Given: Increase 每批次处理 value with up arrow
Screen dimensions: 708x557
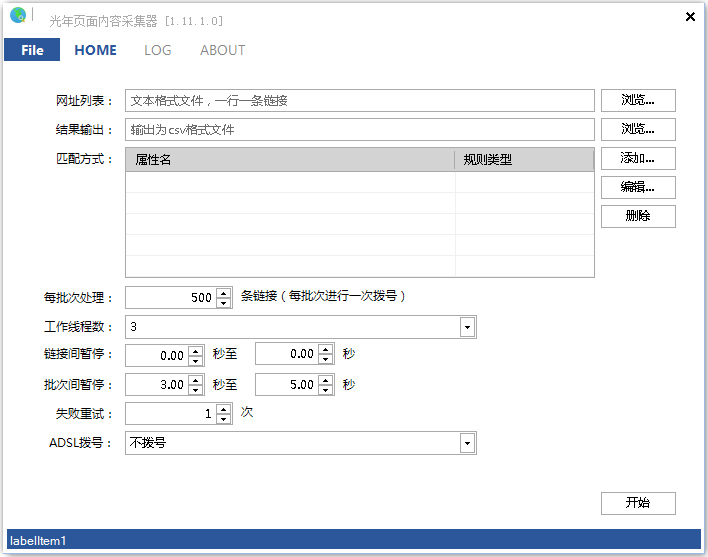Looking at the screenshot, I should click(224, 293).
